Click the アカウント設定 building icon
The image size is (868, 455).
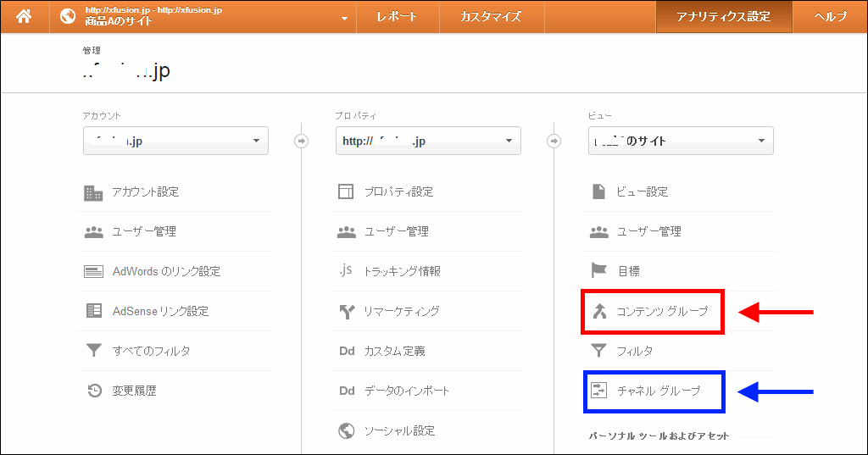pos(93,192)
